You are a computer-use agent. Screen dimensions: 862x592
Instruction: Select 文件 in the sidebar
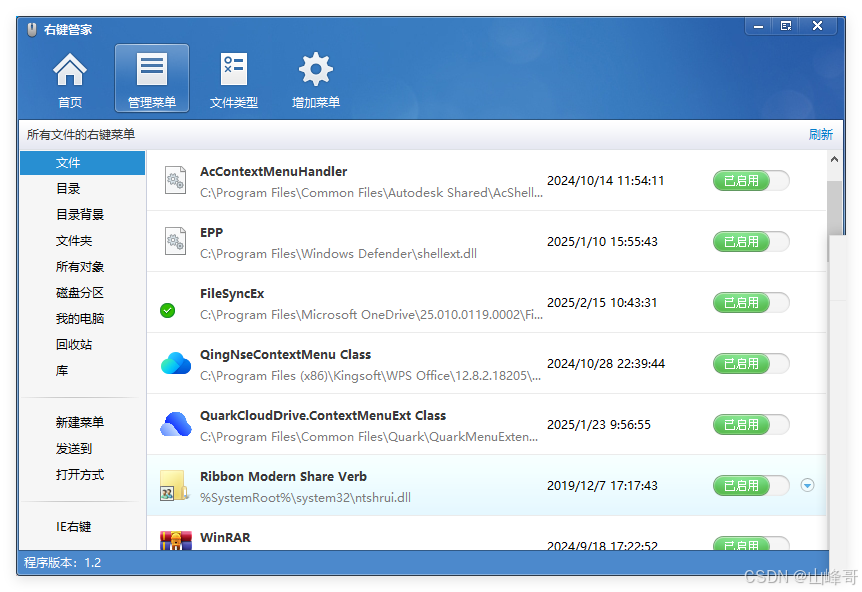tap(82, 163)
